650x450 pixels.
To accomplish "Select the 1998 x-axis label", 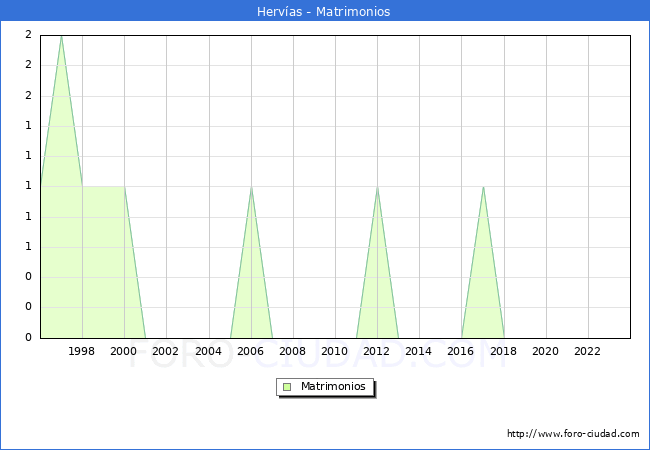I will click(x=81, y=351).
